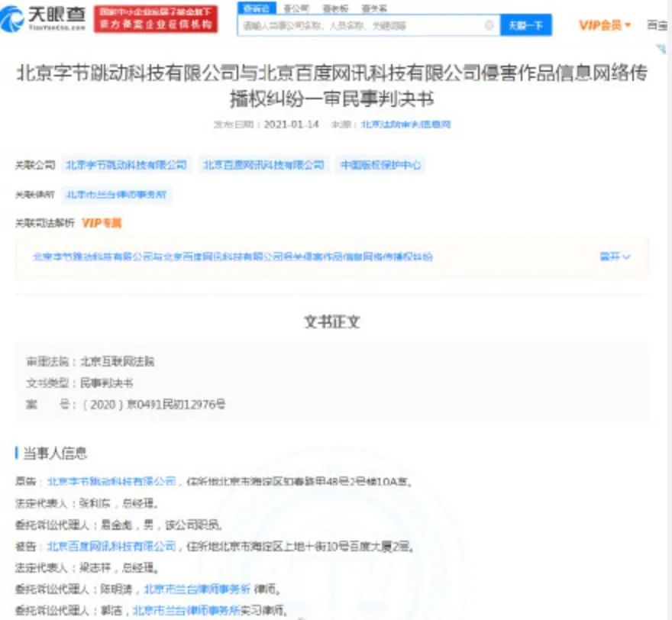Click the 百宝 item in top navigation
Viewport: 672px width, 620px height.
[657, 25]
